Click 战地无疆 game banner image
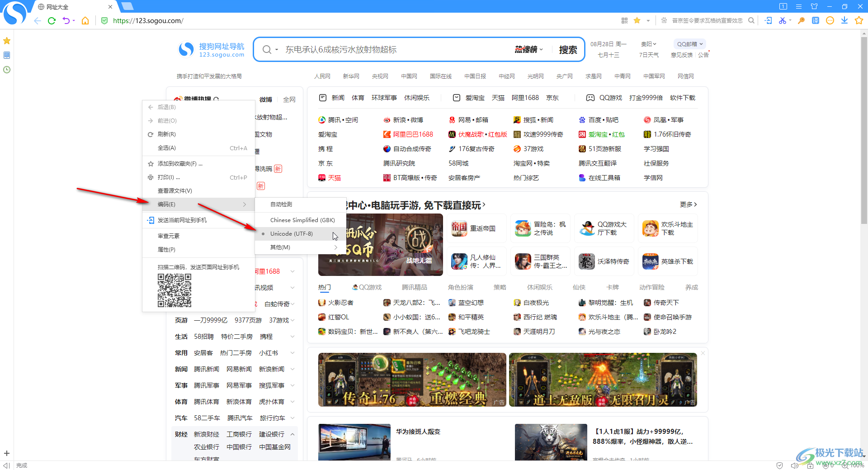Image resolution: width=868 pixels, height=470 pixels. (381, 245)
